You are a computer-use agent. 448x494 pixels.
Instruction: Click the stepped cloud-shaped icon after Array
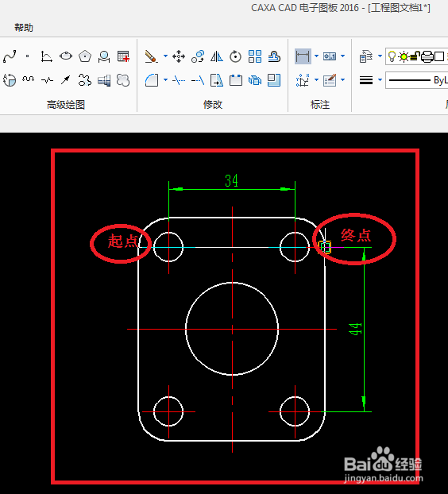pos(274,56)
